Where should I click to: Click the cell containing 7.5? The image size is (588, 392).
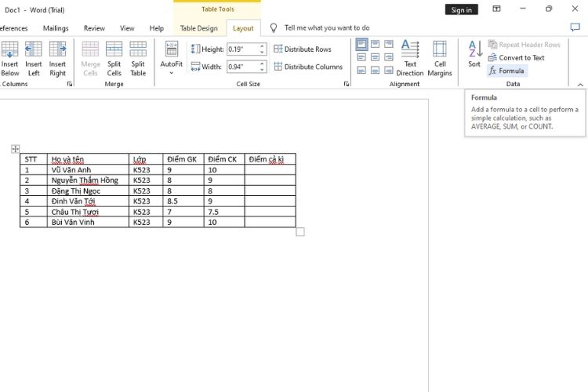[224, 212]
